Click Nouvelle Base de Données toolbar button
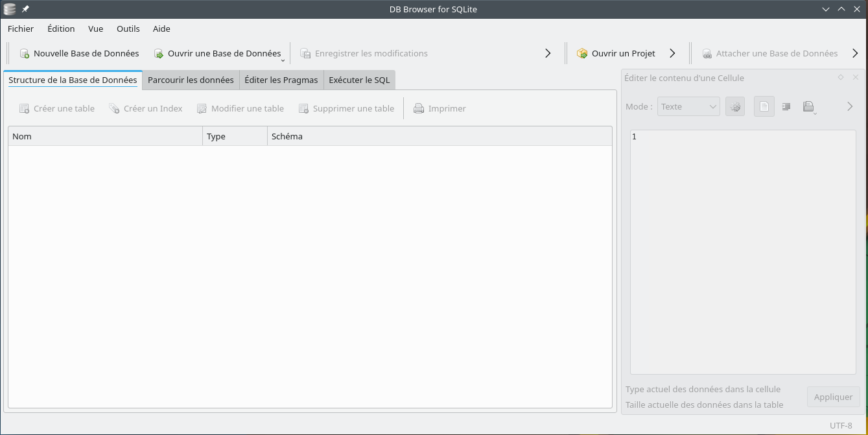The width and height of the screenshot is (868, 435). tap(79, 53)
